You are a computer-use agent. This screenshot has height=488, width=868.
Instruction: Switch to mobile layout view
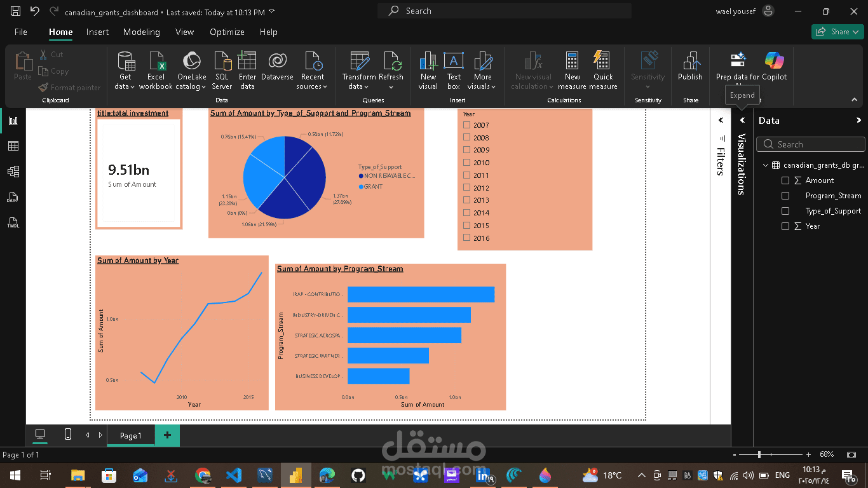[x=68, y=435]
